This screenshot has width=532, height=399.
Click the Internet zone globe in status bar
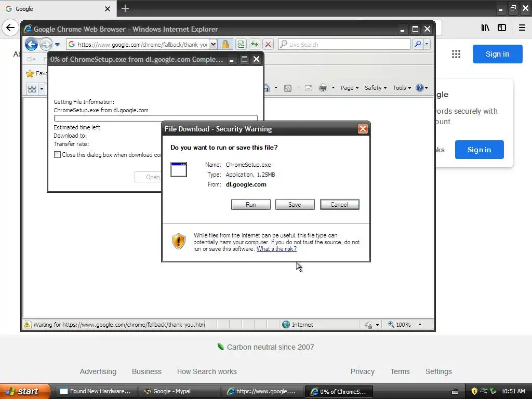[x=286, y=324]
